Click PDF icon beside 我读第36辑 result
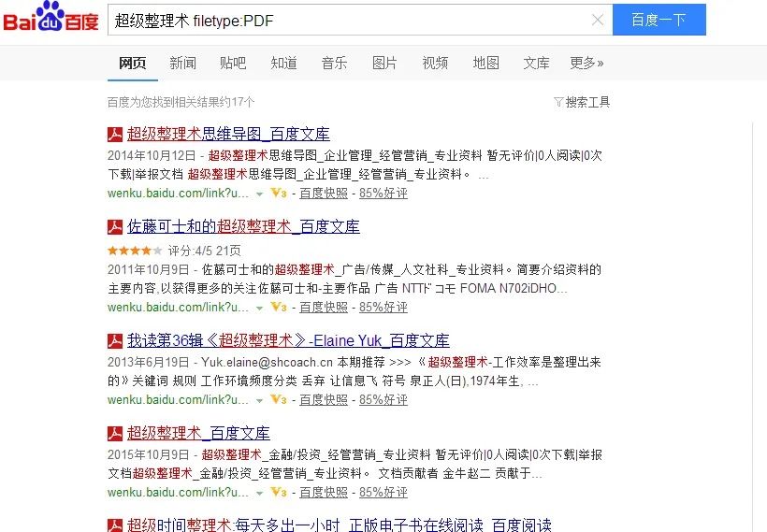 (115, 341)
